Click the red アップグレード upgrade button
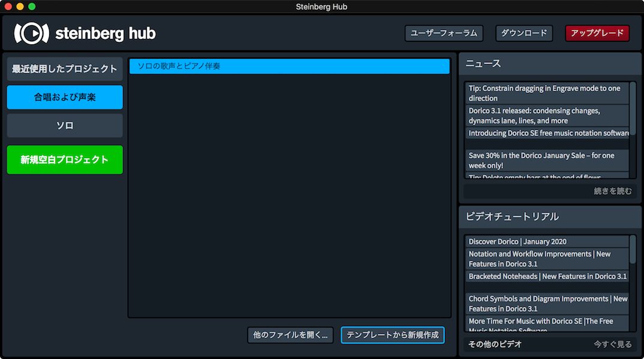The height and width of the screenshot is (359, 644). (x=597, y=33)
